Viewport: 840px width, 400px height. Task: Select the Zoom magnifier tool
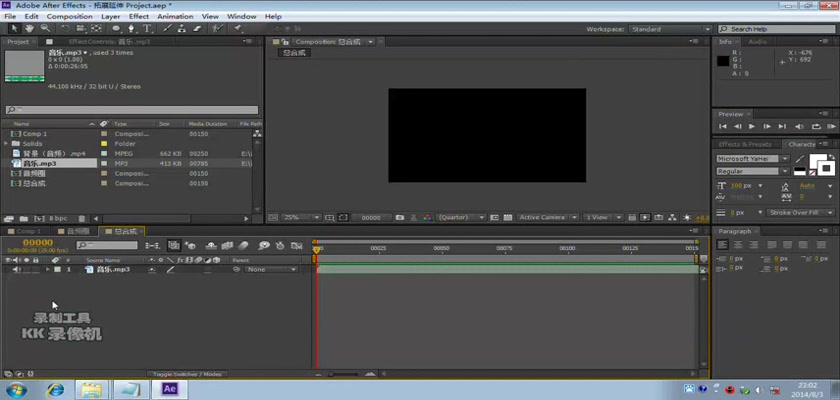pos(45,28)
